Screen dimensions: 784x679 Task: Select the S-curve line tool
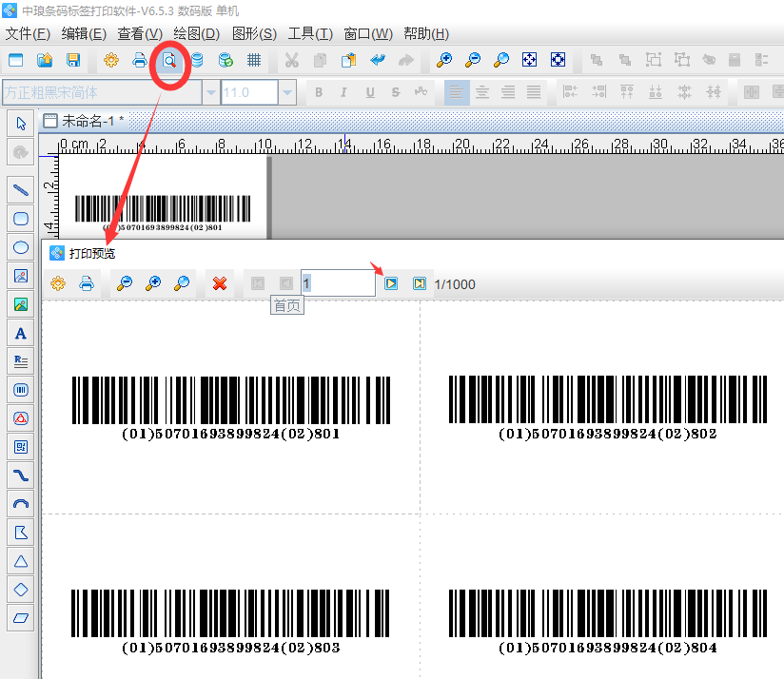(x=21, y=475)
